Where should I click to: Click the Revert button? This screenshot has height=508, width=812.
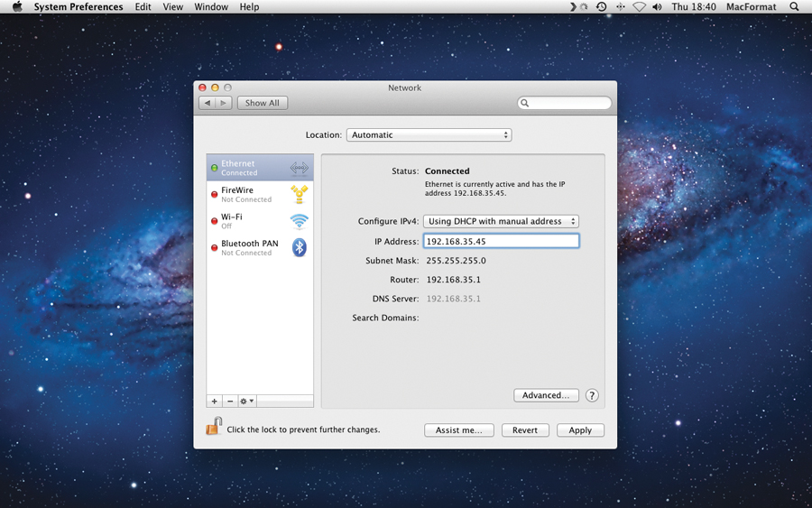pyautogui.click(x=525, y=430)
